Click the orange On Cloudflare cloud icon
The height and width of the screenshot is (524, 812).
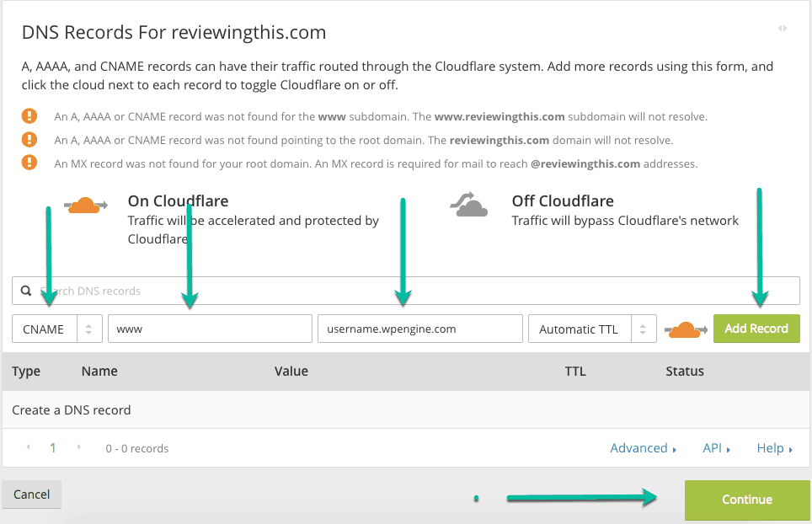pyautogui.click(x=85, y=205)
